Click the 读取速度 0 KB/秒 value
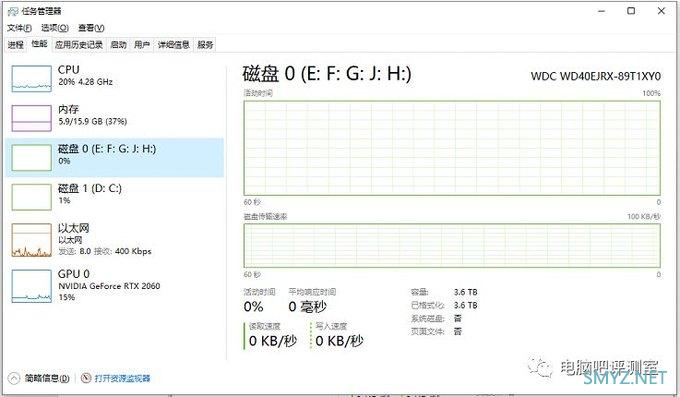The width and height of the screenshot is (680, 397). click(x=273, y=341)
